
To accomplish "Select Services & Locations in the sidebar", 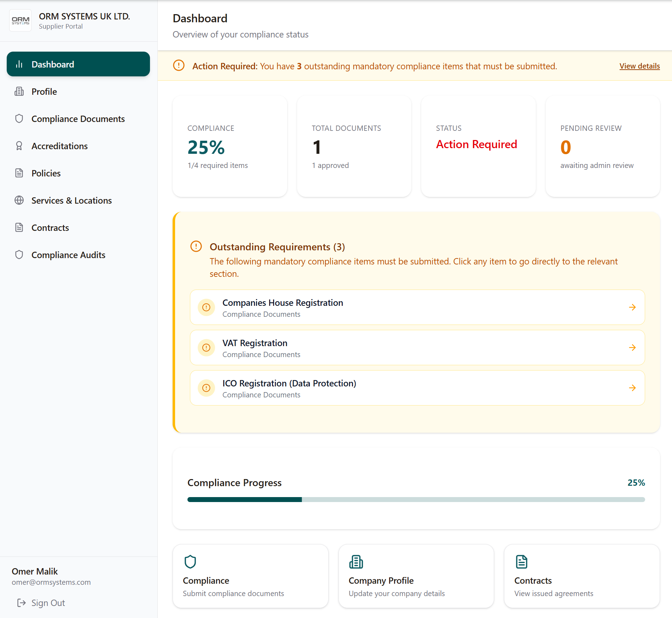I will click(x=78, y=200).
